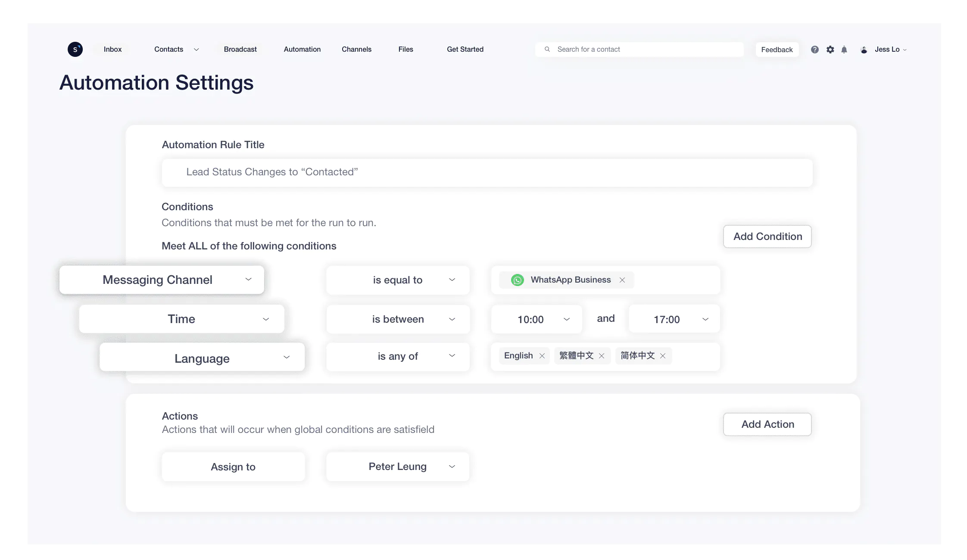Click the search magnifier icon
The height and width of the screenshot is (560, 967).
547,50
